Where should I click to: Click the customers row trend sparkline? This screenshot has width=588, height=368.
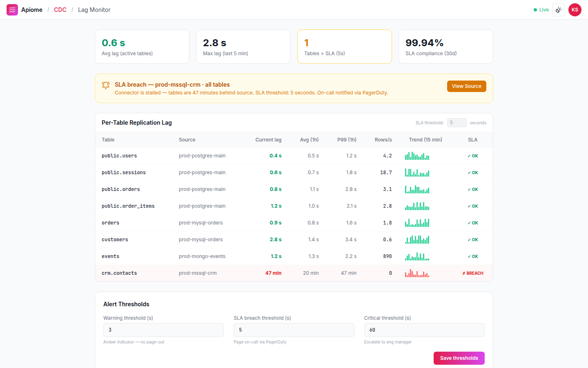click(417, 240)
